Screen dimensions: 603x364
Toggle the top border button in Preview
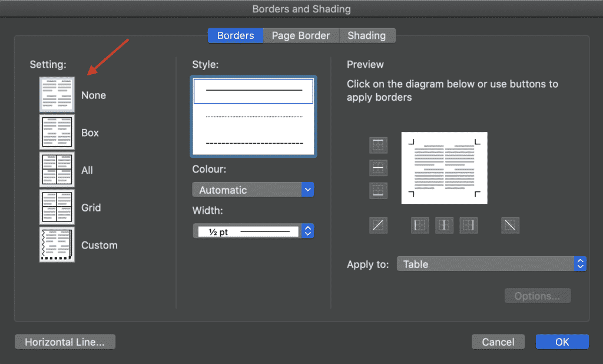pyautogui.click(x=378, y=145)
